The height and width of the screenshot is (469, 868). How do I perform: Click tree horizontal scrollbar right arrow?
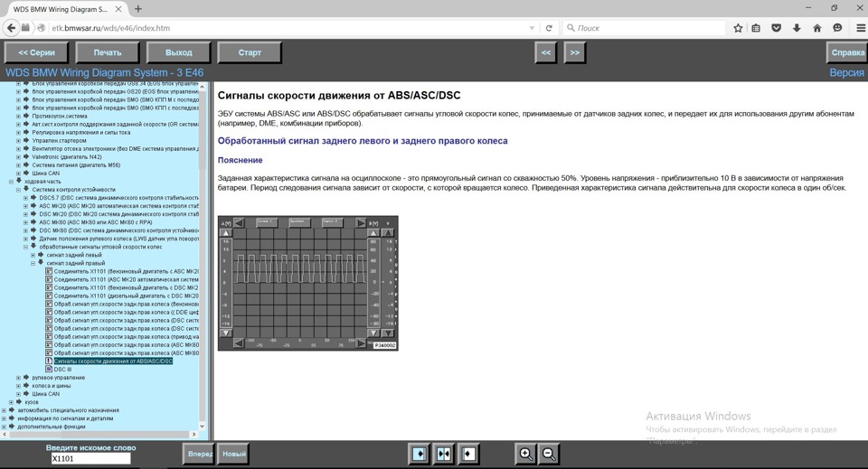point(193,435)
